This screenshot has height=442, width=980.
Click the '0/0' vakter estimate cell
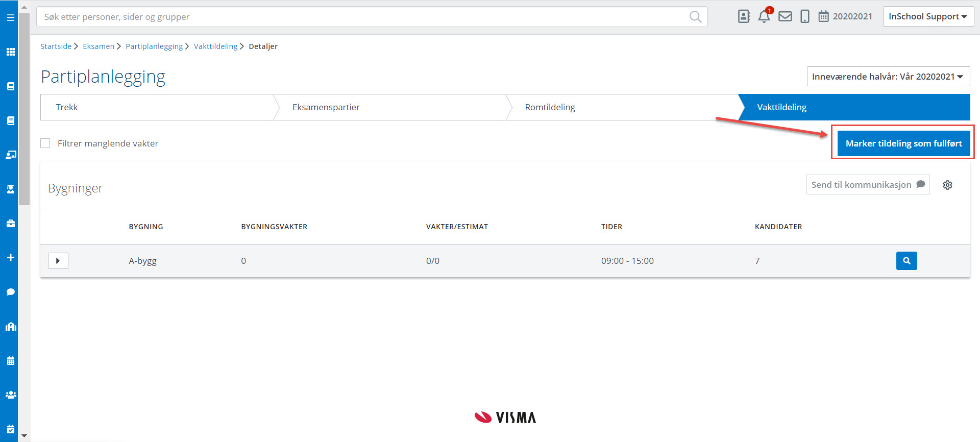tap(433, 261)
